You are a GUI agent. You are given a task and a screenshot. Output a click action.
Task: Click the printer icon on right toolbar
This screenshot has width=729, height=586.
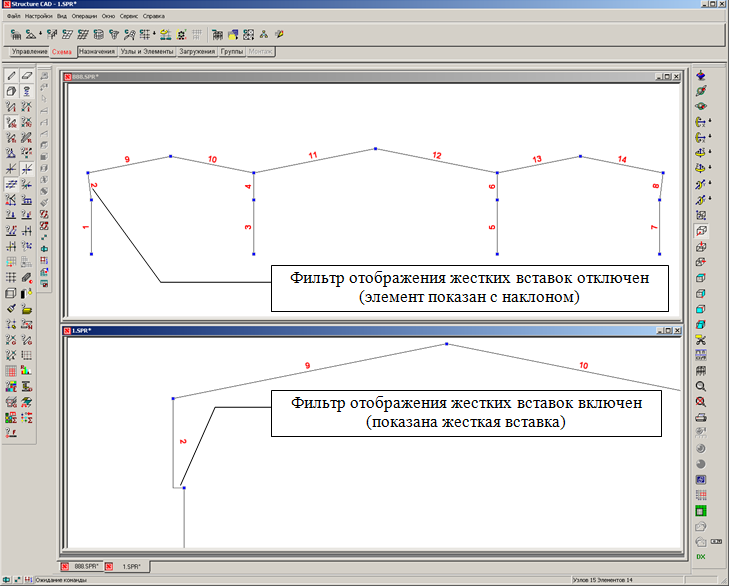click(x=701, y=416)
